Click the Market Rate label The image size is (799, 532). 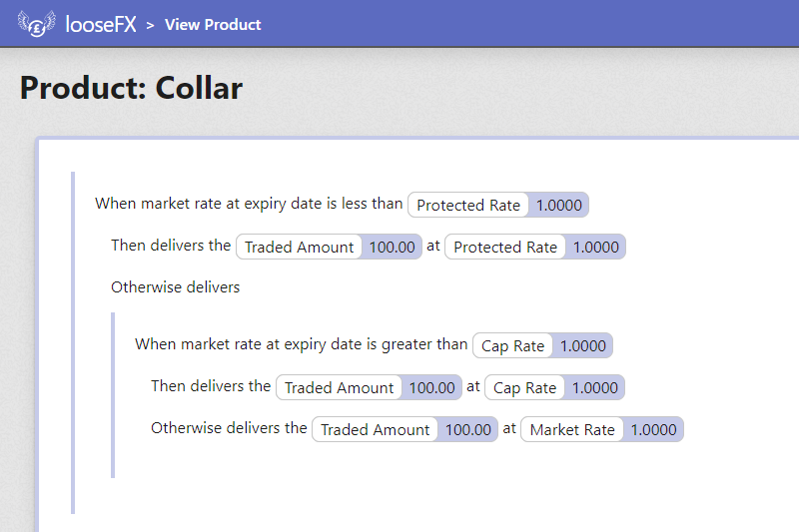(x=572, y=429)
